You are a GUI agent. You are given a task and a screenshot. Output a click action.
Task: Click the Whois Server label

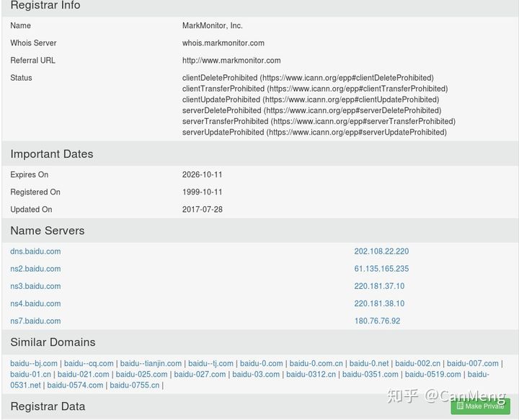coord(33,43)
